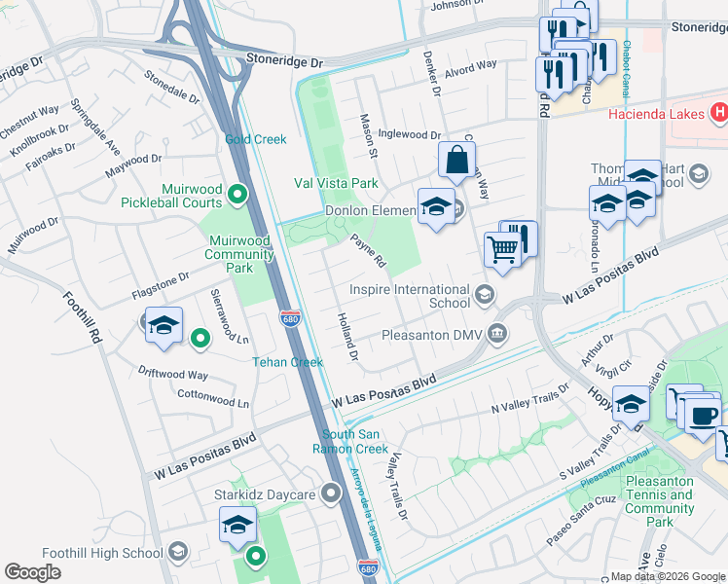
Task: Click the Muirwood Pickleball Courts green pin
Action: tap(237, 195)
